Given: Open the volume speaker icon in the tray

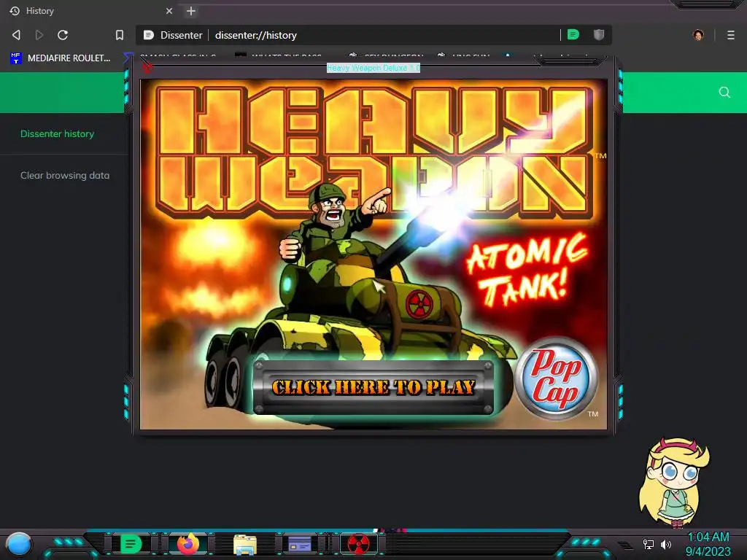Looking at the screenshot, I should 665,544.
